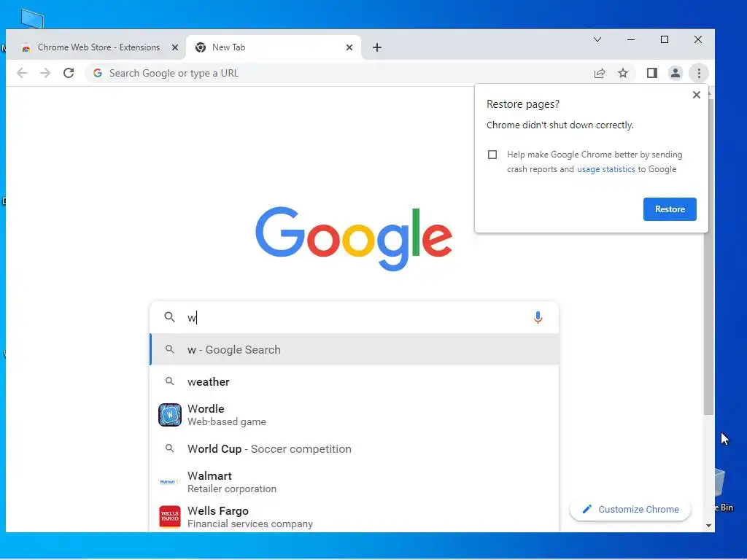Click the Google icon in the address bar
This screenshot has height=560, width=747.
coord(98,73)
